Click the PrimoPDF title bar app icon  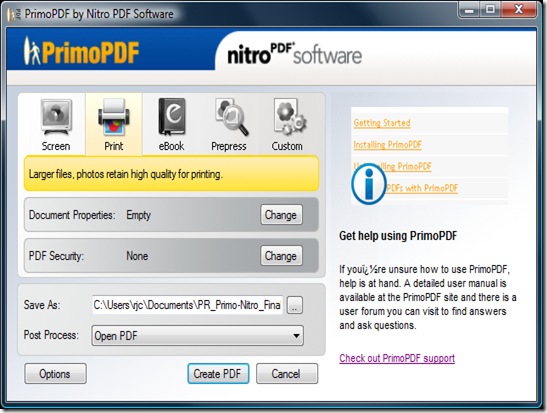pos(14,14)
